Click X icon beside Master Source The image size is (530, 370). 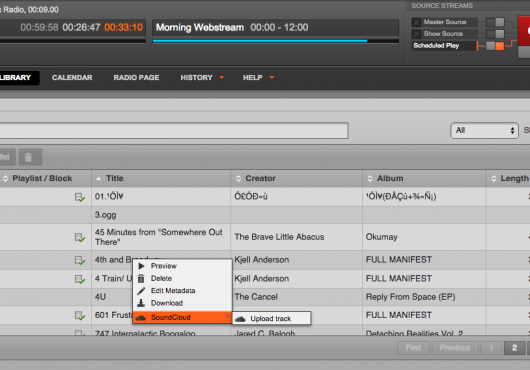coord(416,22)
